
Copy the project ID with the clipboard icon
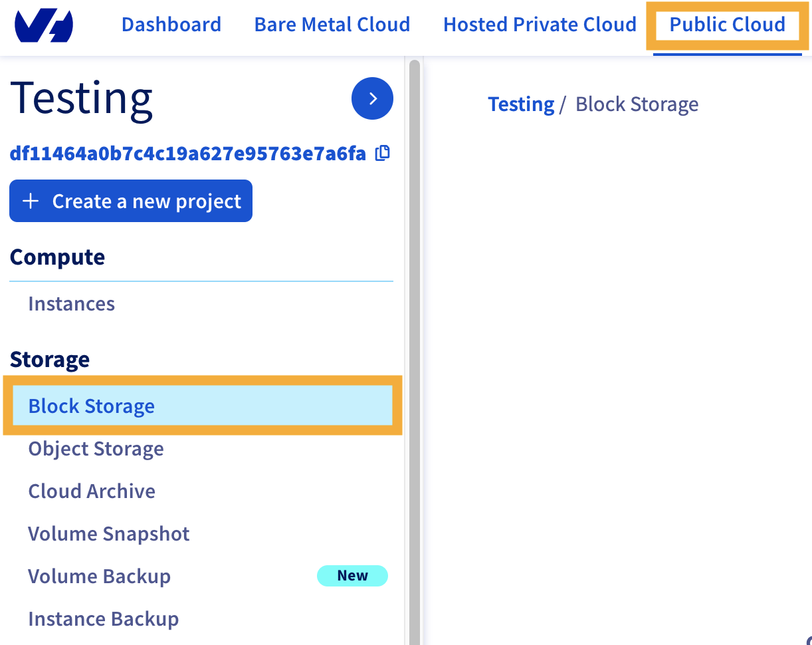[x=382, y=154]
